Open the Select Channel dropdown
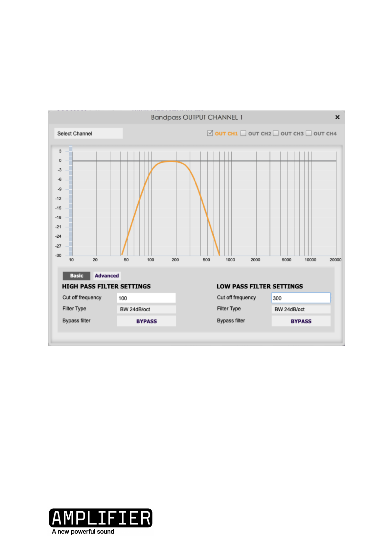Viewport: 392px width, 554px height. click(88, 133)
